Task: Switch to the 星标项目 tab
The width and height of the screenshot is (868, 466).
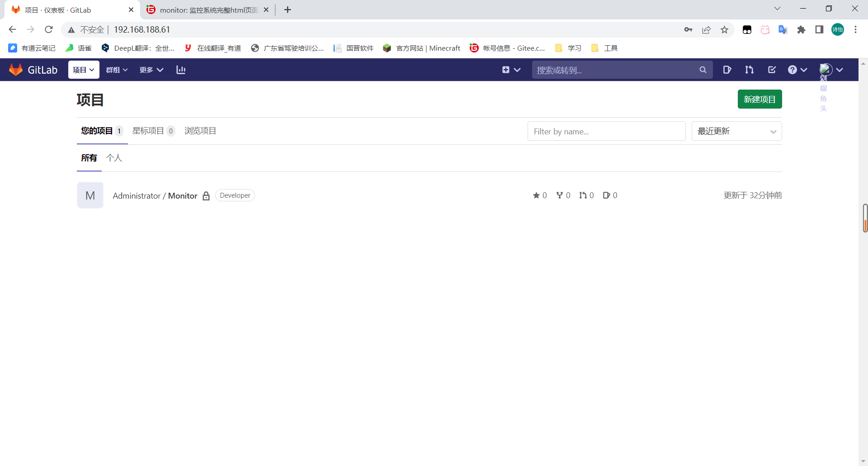Action: tap(148, 131)
